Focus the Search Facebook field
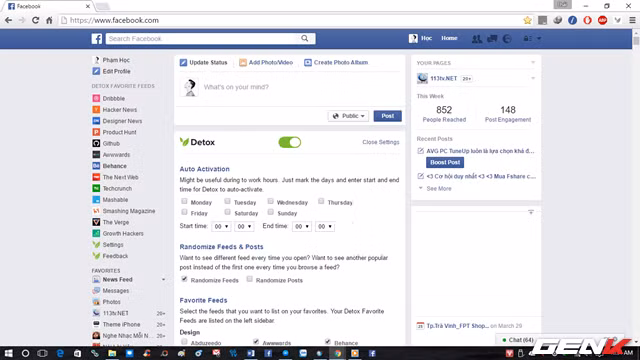The width and height of the screenshot is (640, 360). point(203,38)
